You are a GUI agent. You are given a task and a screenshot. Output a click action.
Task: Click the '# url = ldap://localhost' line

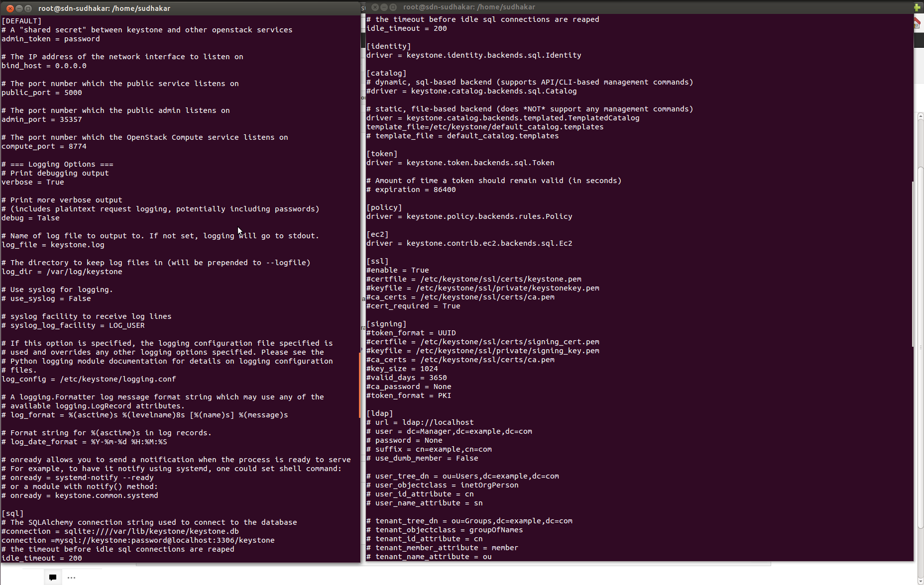[x=420, y=422]
